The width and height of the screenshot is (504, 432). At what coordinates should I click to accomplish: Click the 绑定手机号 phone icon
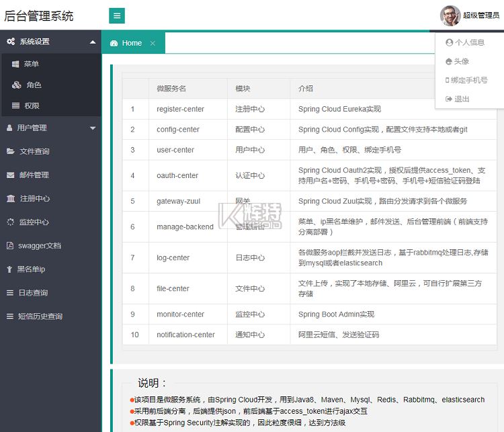(447, 80)
